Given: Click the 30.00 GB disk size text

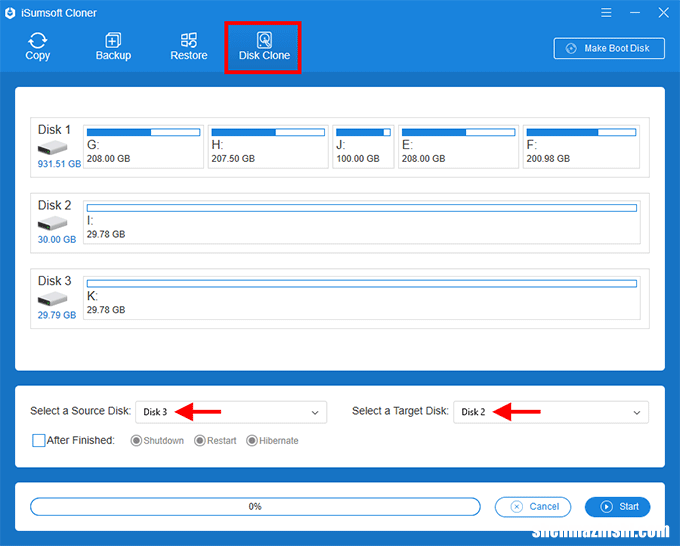Looking at the screenshot, I should tap(57, 239).
